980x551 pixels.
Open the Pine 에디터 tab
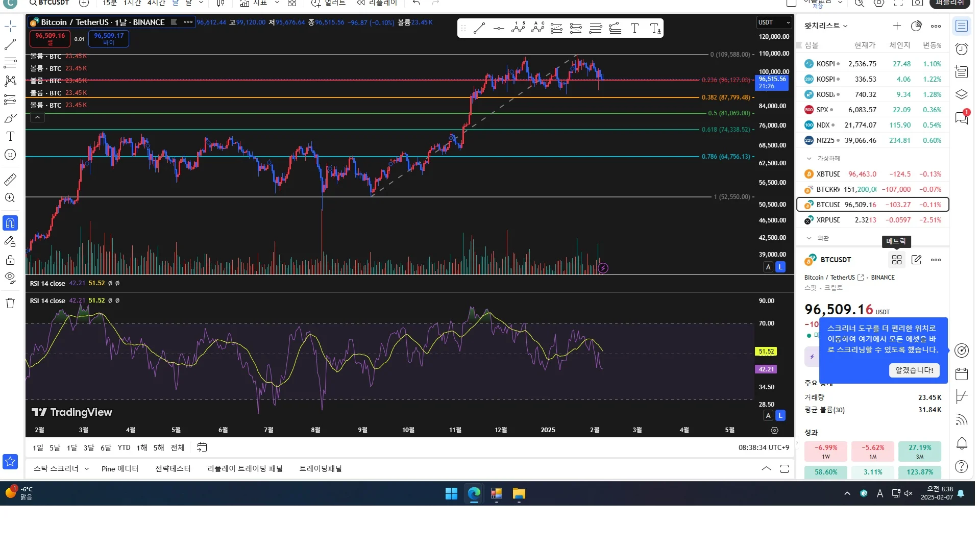tap(120, 469)
